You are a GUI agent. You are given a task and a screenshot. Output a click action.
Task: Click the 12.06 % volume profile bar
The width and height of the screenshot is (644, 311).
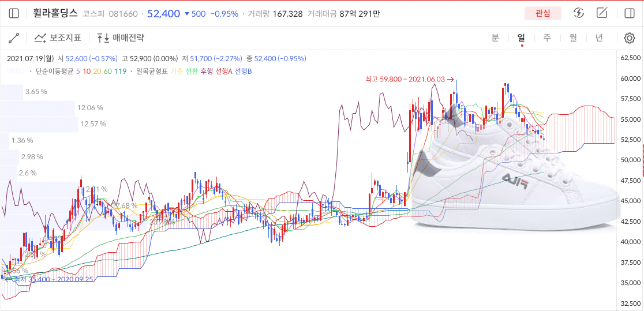pyautogui.click(x=38, y=108)
